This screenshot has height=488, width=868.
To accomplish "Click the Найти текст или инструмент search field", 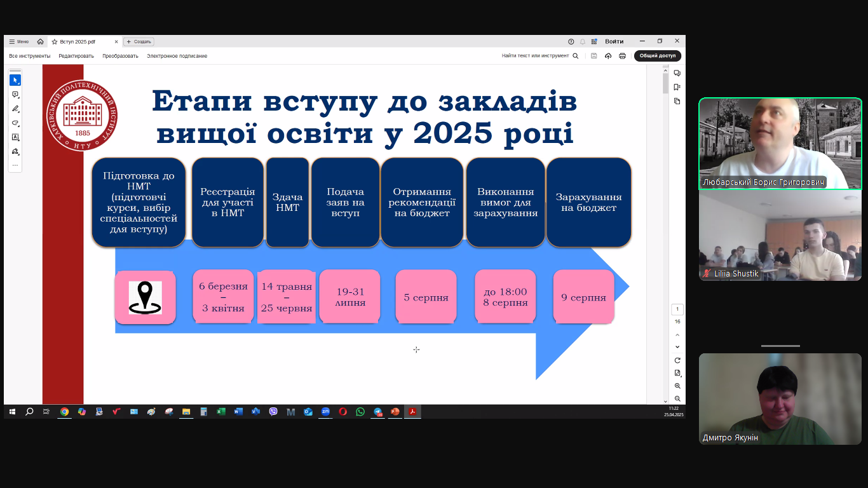I will coord(540,56).
